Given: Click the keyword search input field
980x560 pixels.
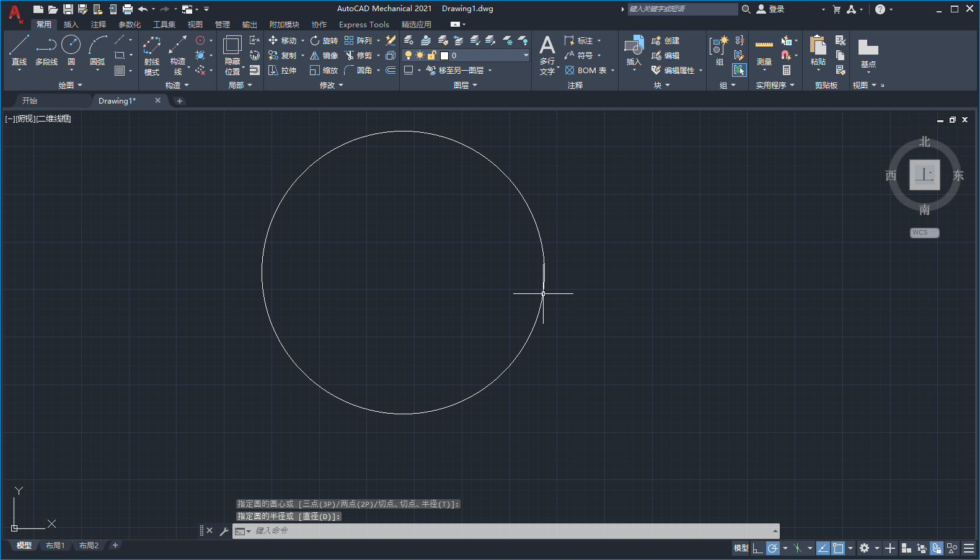Looking at the screenshot, I should [x=682, y=9].
